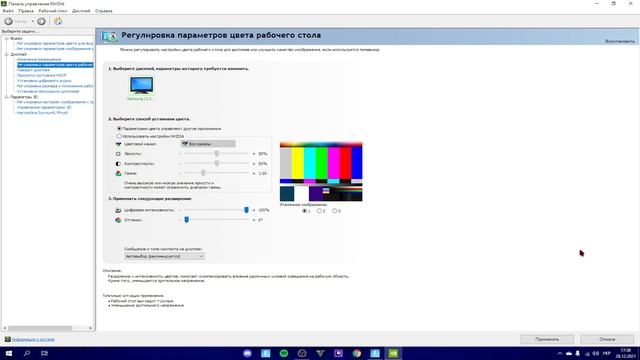Click the hue color wheel icon beside Оттенок
Image resolution: width=640 pixels, height=360 pixels.
[118, 220]
